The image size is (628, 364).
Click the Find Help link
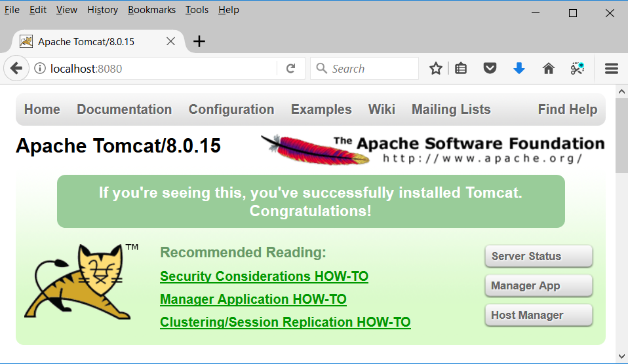pyautogui.click(x=568, y=109)
